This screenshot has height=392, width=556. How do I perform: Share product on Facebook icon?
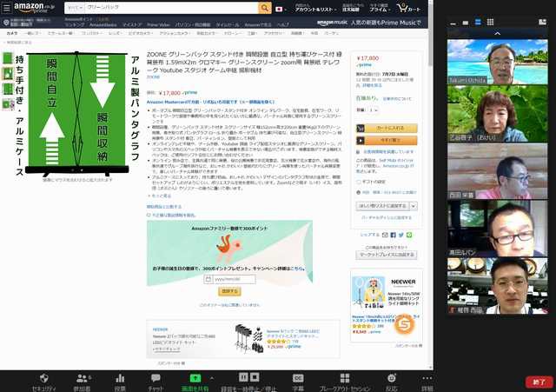[x=393, y=235]
